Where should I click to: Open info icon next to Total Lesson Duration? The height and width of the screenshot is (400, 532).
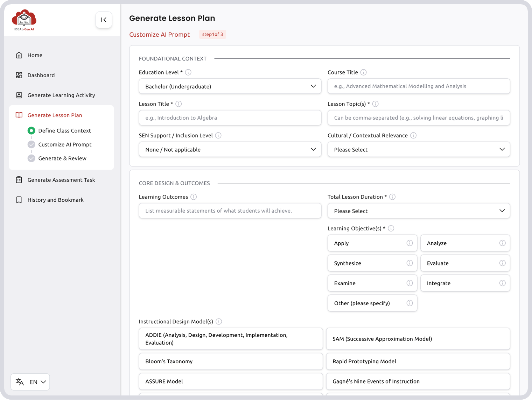[x=392, y=197]
